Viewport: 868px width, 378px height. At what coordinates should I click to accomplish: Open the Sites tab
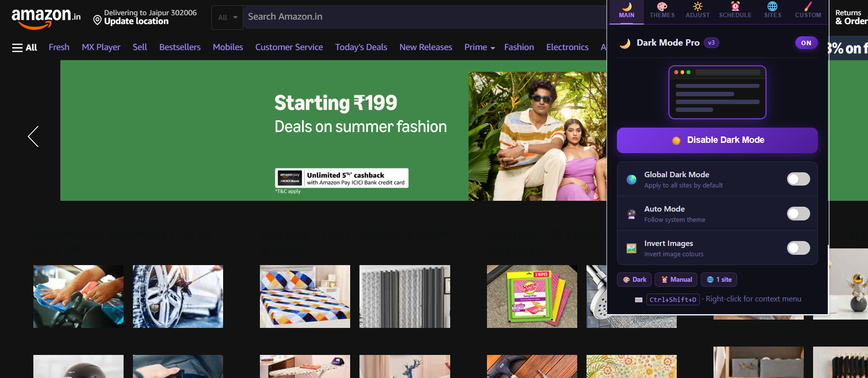click(772, 10)
